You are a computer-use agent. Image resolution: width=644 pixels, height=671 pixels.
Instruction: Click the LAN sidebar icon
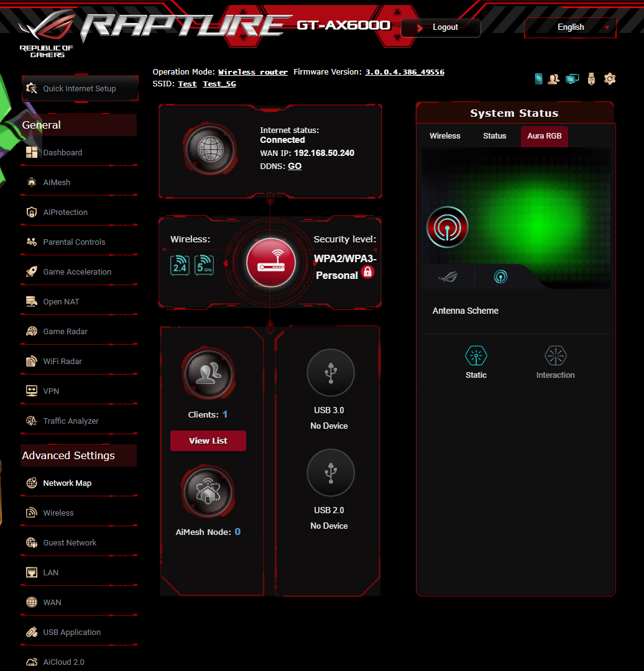click(32, 573)
